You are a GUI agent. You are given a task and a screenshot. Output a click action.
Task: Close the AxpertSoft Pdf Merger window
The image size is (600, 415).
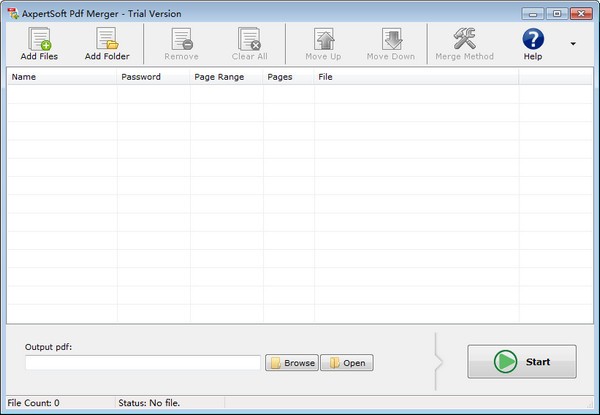pyautogui.click(x=581, y=14)
